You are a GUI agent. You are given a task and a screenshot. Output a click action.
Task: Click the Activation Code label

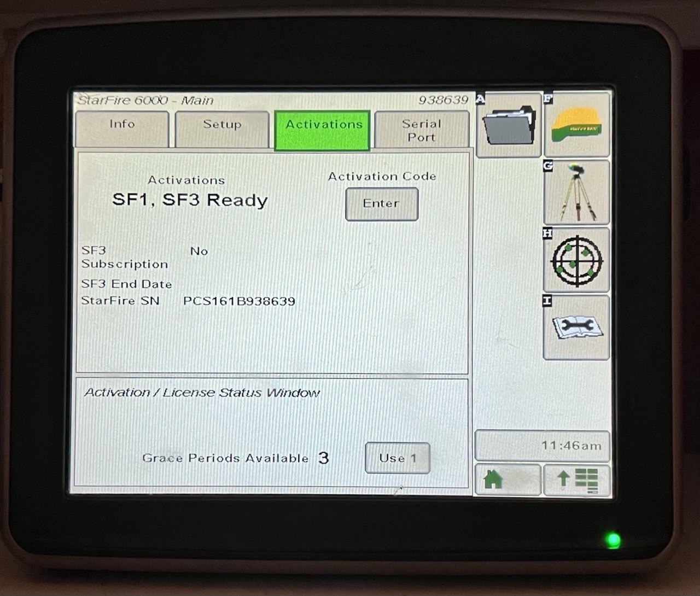pos(382,177)
